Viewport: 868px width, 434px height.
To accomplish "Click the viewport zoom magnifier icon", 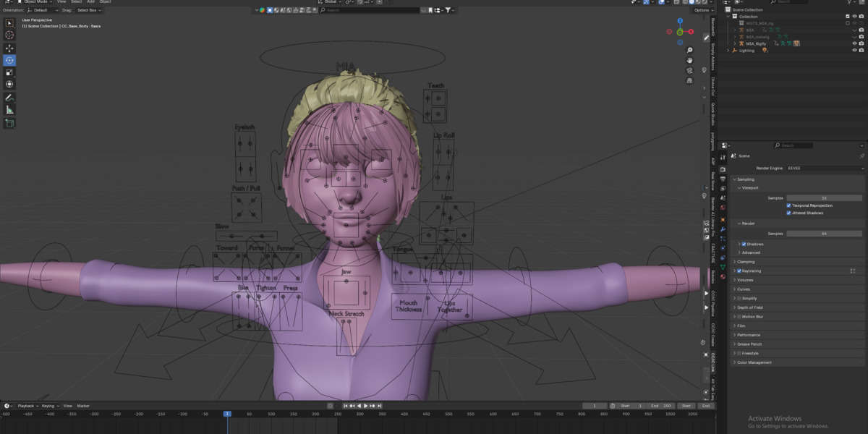I will click(x=689, y=50).
